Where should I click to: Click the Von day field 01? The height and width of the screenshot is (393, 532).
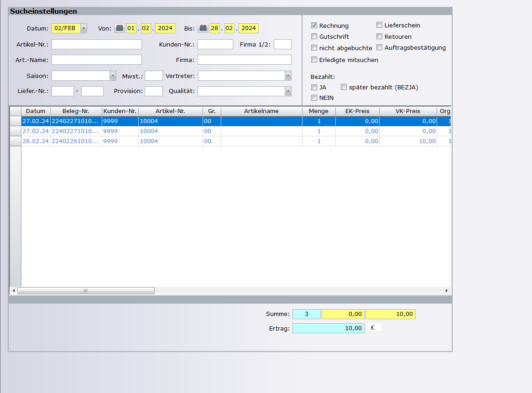point(131,28)
